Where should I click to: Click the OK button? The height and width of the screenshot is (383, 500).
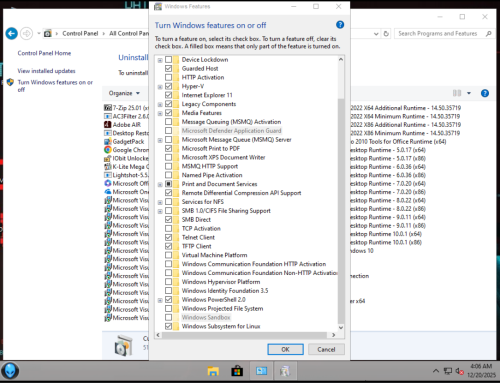pos(285,349)
